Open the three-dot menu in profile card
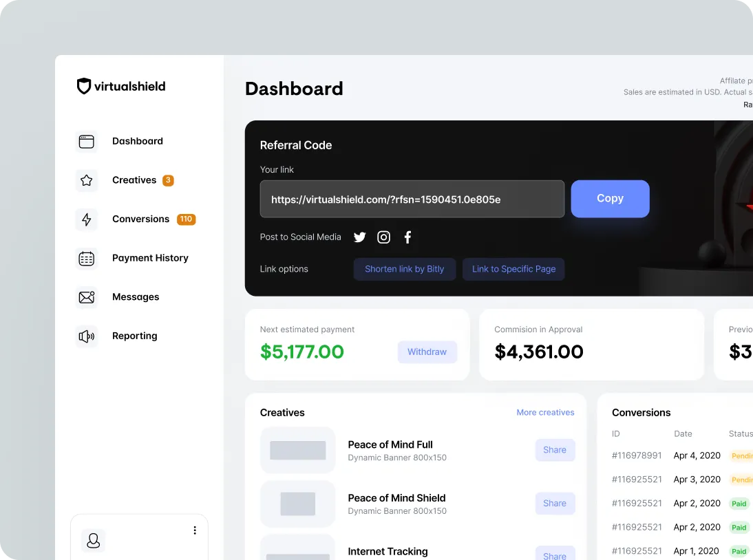 [195, 530]
